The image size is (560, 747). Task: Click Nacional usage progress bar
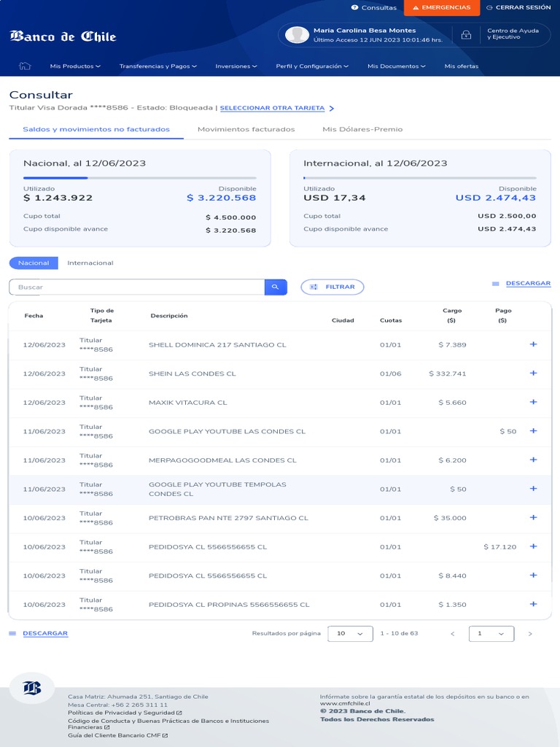(x=140, y=178)
